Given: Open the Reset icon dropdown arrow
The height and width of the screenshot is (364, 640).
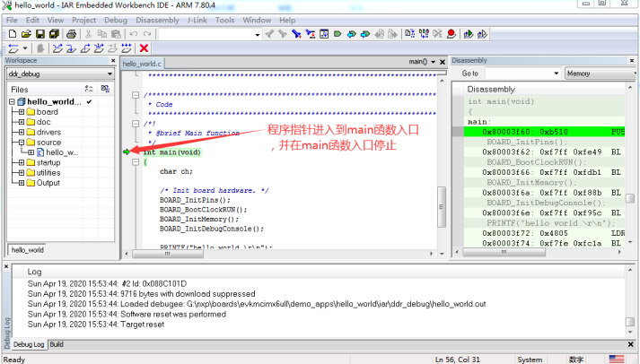Looking at the screenshot, I should coord(24,48).
